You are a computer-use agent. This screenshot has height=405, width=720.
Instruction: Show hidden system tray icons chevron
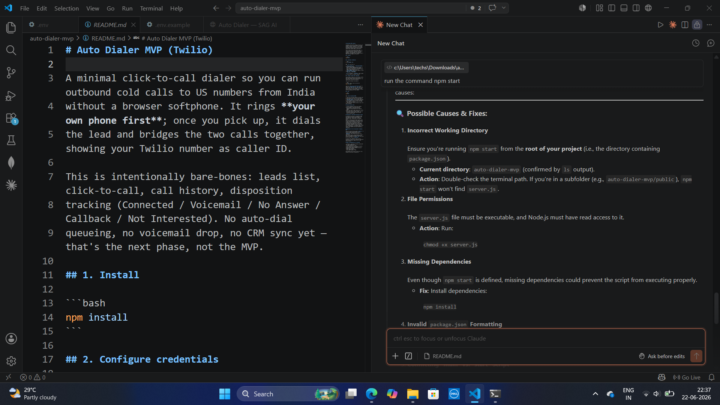[x=595, y=394]
